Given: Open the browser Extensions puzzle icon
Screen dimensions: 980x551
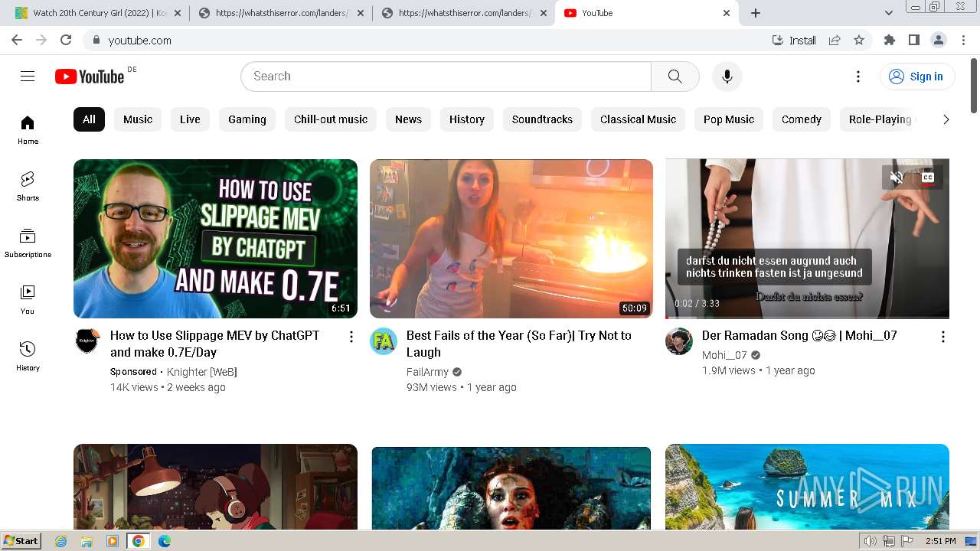Looking at the screenshot, I should pyautogui.click(x=889, y=40).
